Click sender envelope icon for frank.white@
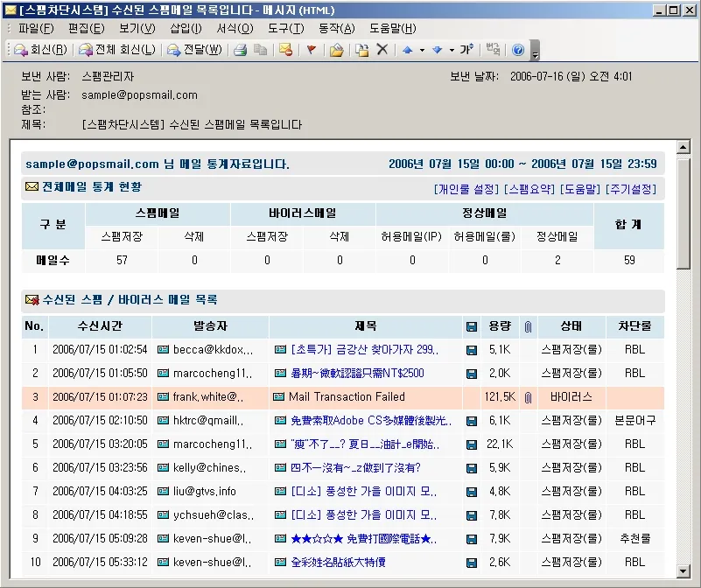 click(x=163, y=397)
